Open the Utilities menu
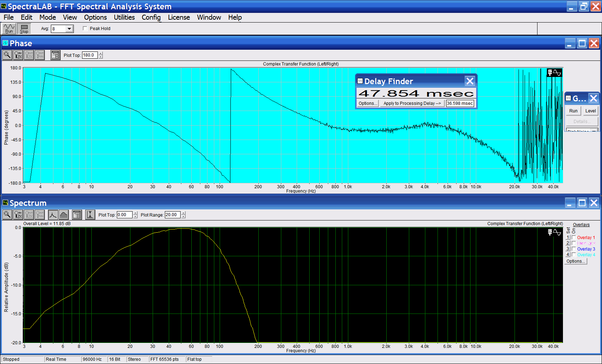602x364 pixels. [124, 17]
